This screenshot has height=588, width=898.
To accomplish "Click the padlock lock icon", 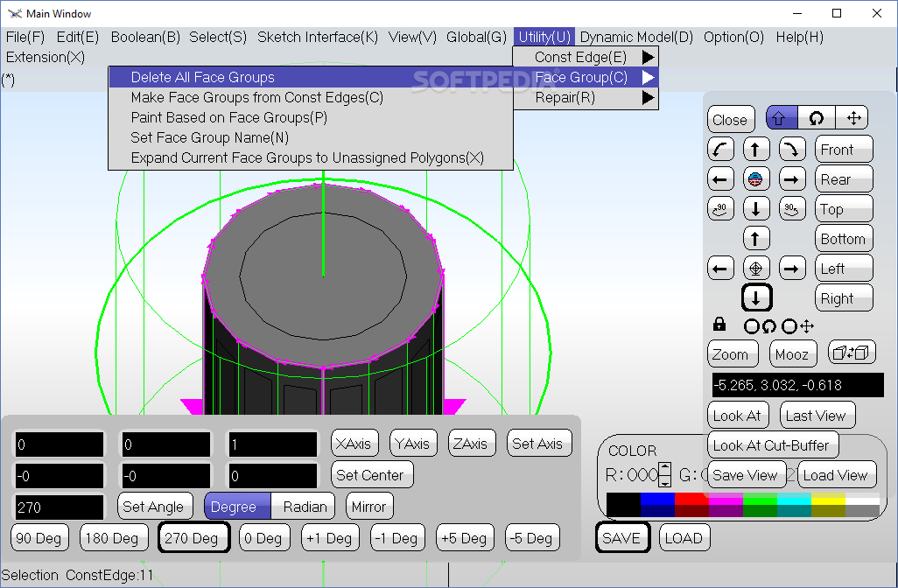I will [719, 325].
